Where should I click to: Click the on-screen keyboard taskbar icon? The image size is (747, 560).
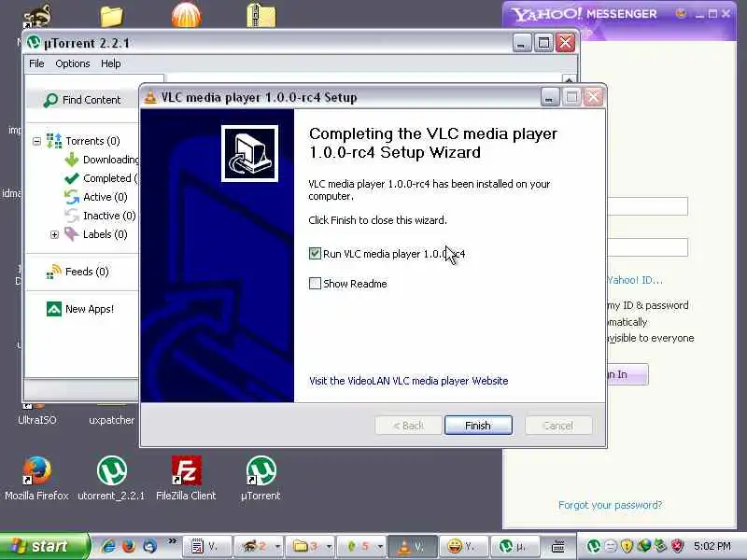click(557, 546)
